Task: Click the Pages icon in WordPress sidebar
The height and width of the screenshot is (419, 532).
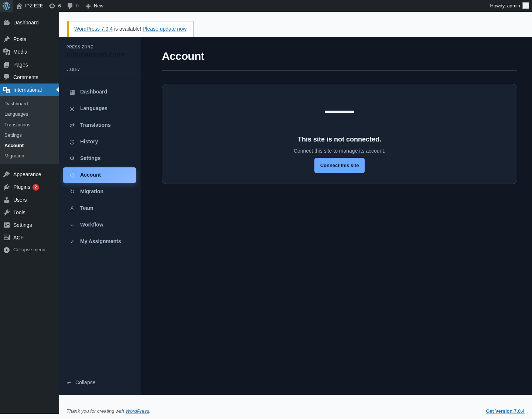Action: [x=7, y=65]
